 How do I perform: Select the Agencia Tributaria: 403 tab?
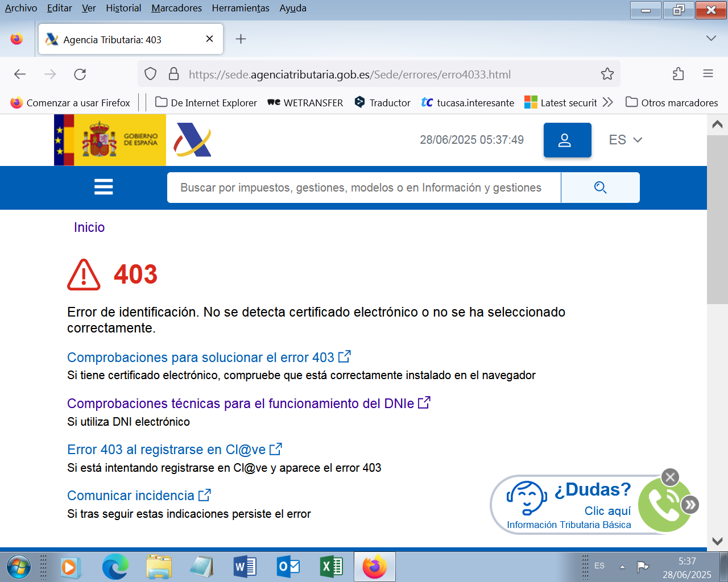(130, 39)
